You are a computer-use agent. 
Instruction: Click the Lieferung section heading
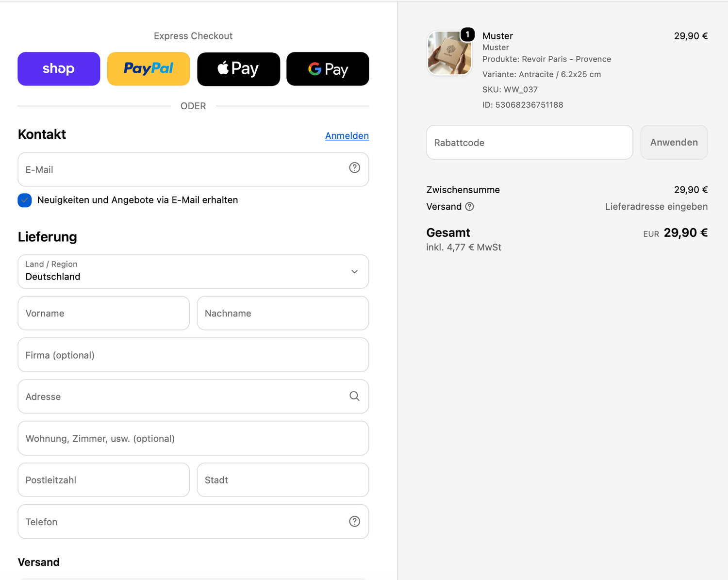coord(48,237)
